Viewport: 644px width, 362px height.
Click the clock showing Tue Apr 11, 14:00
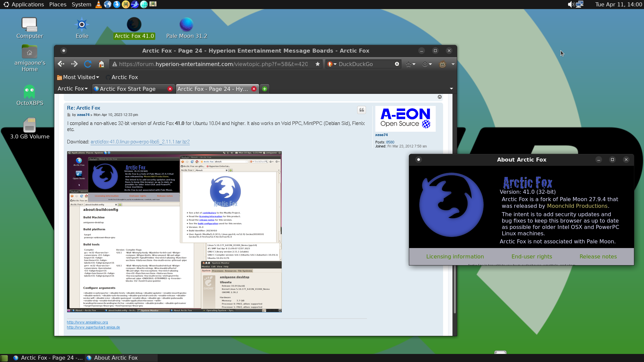(x=619, y=4)
